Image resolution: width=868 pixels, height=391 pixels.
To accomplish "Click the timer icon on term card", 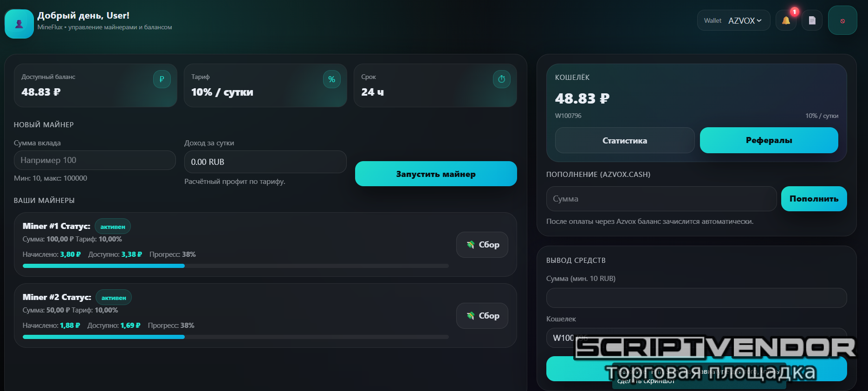I will point(501,79).
